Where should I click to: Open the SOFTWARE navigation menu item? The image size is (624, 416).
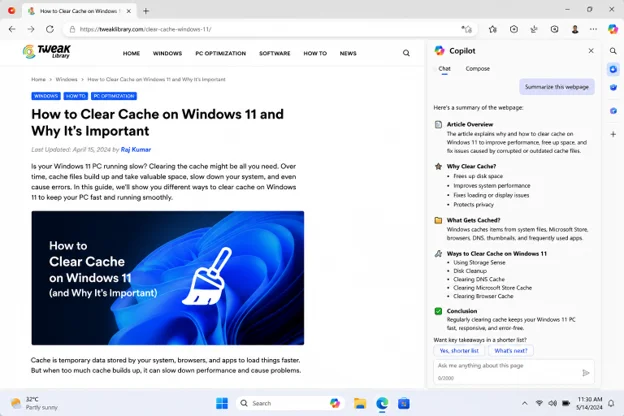coord(275,53)
